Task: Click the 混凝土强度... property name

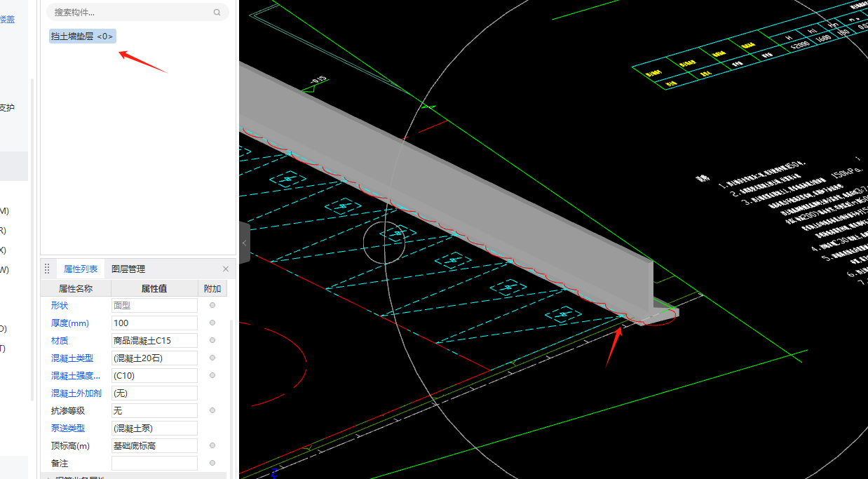Action: pyautogui.click(x=76, y=376)
